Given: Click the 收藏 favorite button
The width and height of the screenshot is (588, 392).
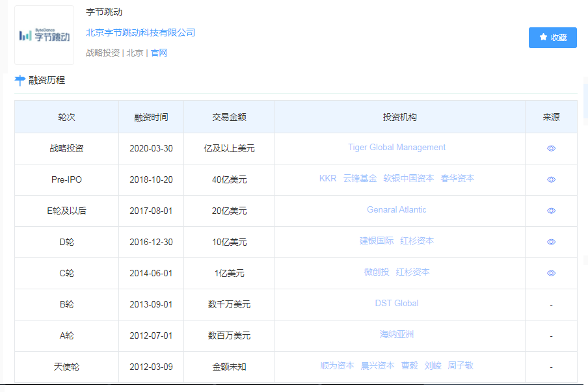Looking at the screenshot, I should pos(552,38).
